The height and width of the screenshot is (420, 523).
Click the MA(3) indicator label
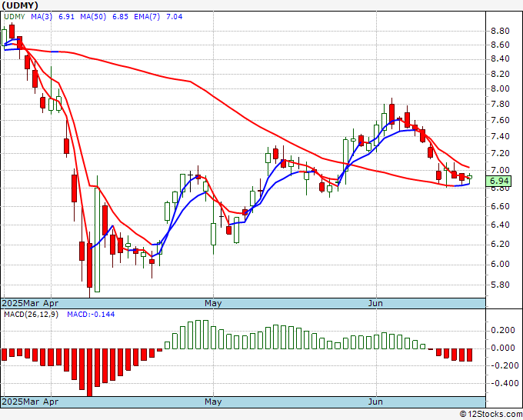click(x=42, y=17)
